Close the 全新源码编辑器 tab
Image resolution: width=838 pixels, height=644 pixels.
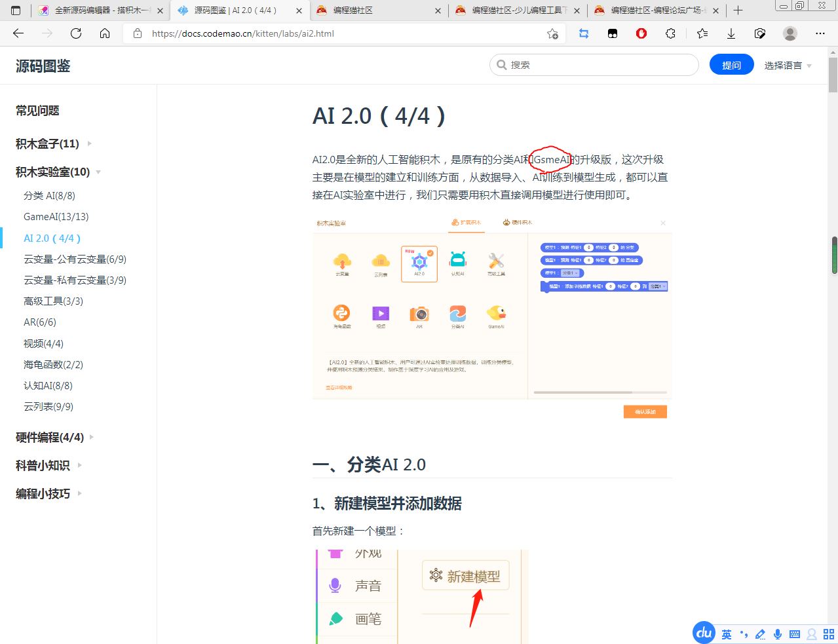click(x=160, y=10)
